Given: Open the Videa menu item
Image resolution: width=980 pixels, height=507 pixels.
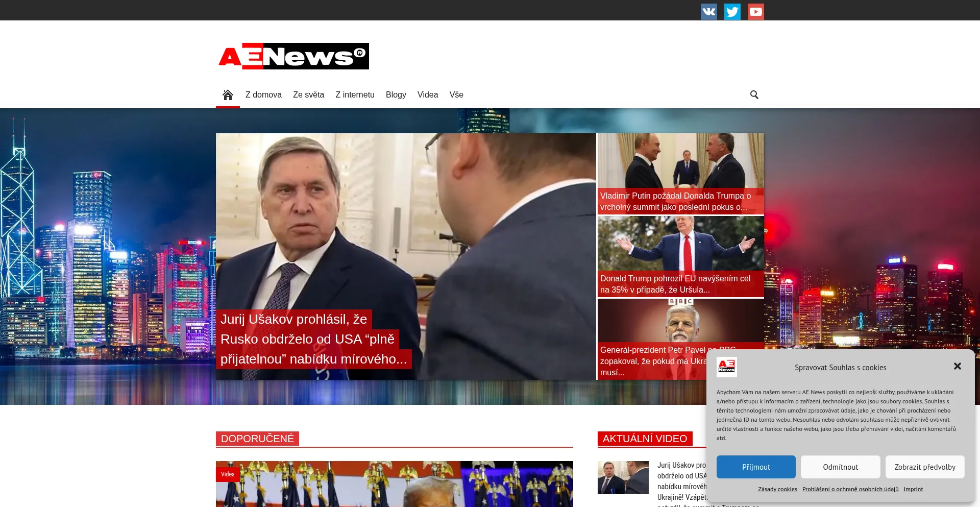Looking at the screenshot, I should tap(427, 95).
